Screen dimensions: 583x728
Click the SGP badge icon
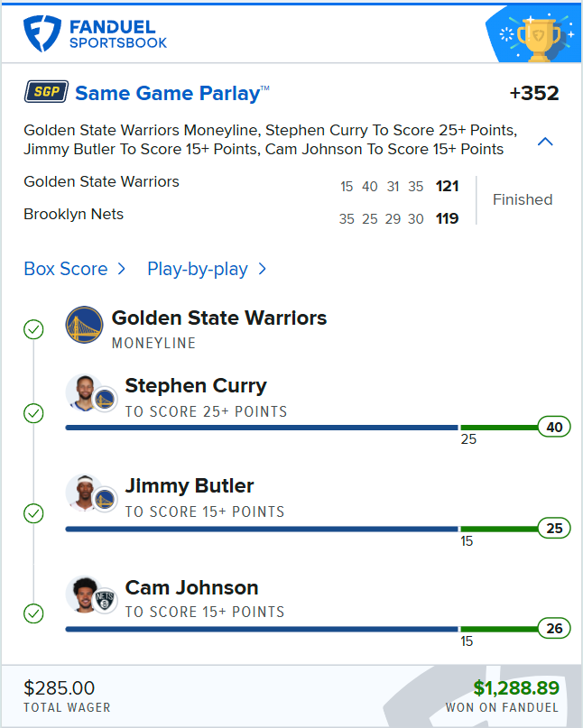45,93
